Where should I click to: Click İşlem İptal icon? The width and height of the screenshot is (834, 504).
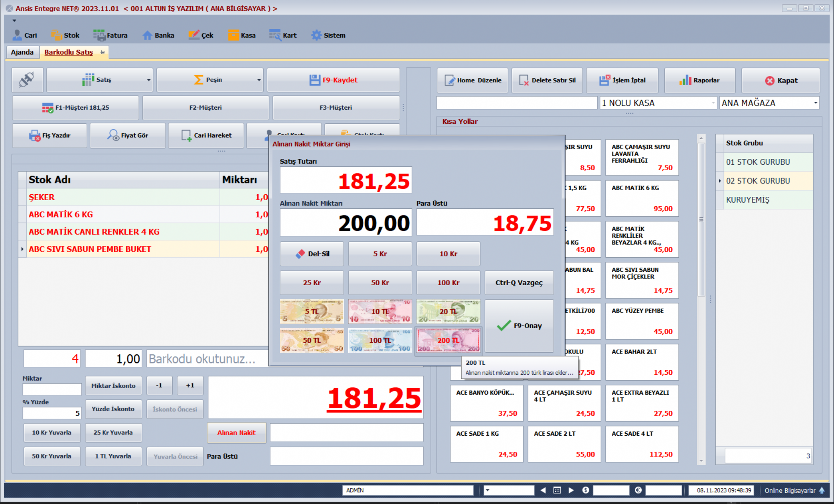(605, 80)
